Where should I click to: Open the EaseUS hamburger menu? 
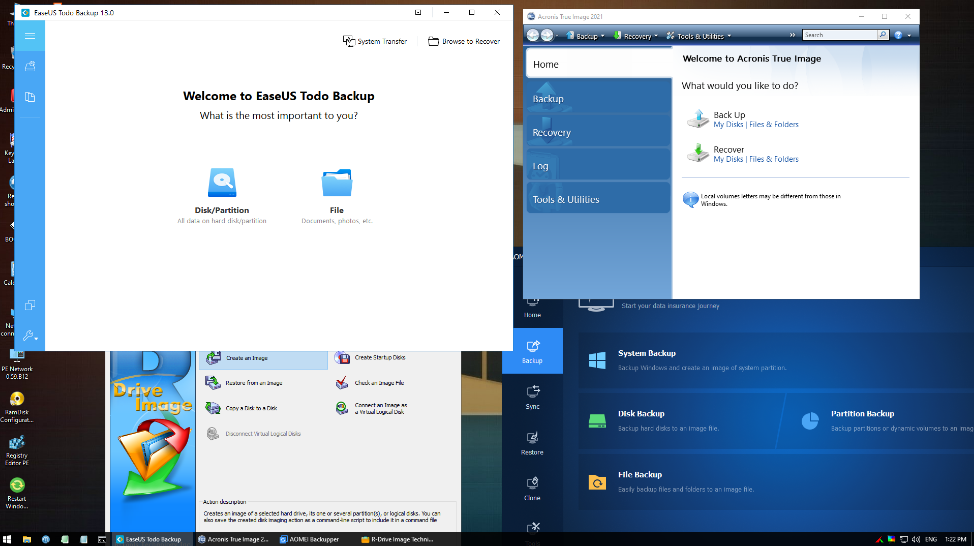click(30, 36)
